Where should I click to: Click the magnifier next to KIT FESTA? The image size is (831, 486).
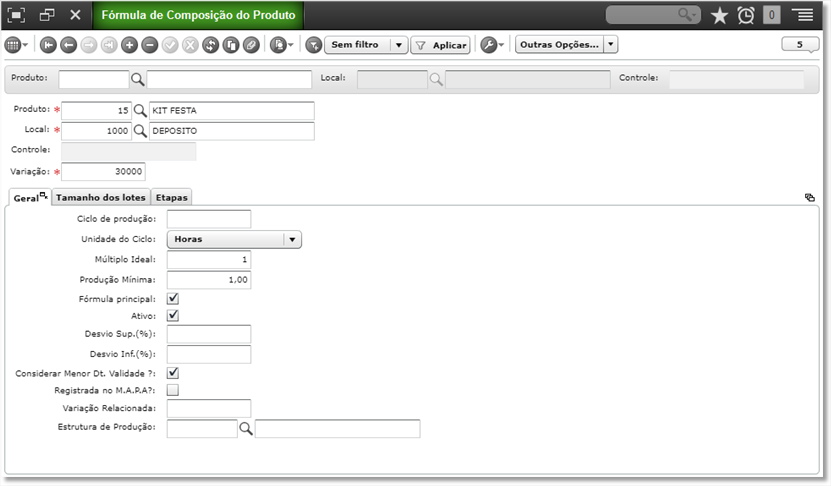click(x=140, y=111)
